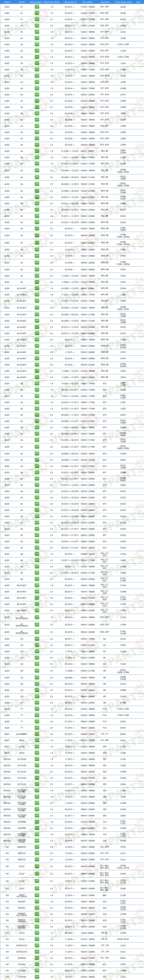Click the capacity 1.2 in the POLO row
Screen dimensions: 144x980
tap(52, 933)
